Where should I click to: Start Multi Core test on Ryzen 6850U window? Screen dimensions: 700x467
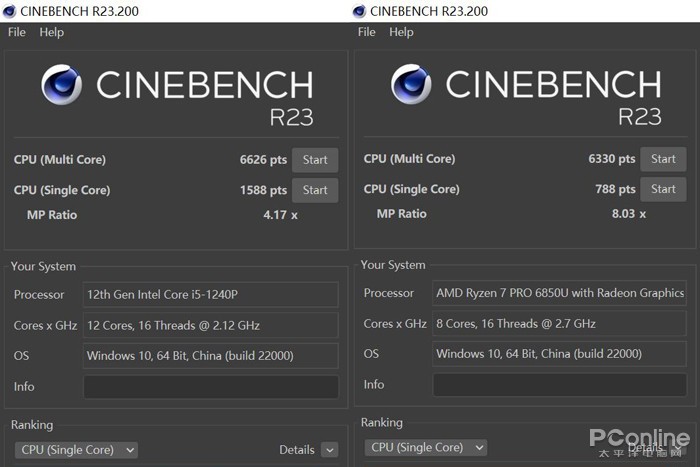[663, 159]
